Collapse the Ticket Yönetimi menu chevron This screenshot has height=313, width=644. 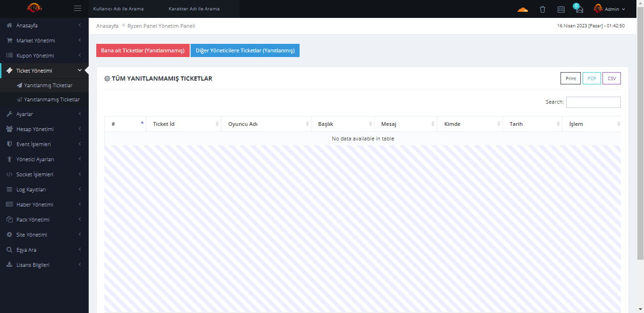[80, 70]
